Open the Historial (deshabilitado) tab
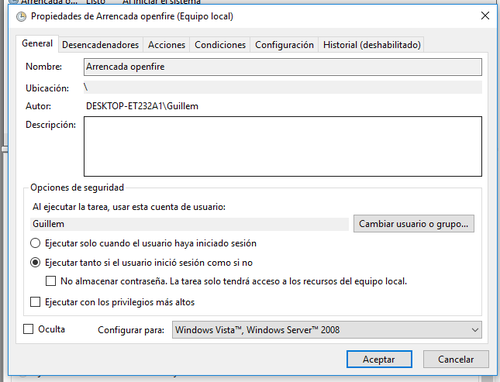The height and width of the screenshot is (382, 500). click(x=372, y=45)
